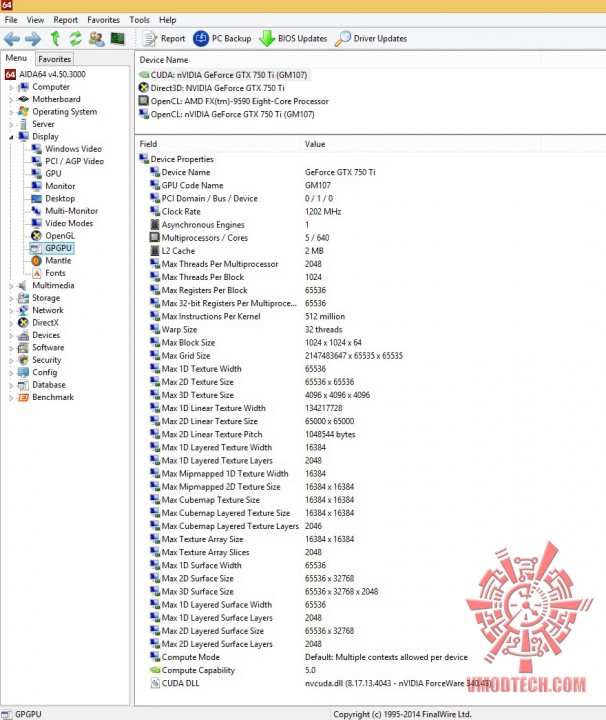Check for Driver Updates
This screenshot has width=606, height=720.
click(x=371, y=39)
